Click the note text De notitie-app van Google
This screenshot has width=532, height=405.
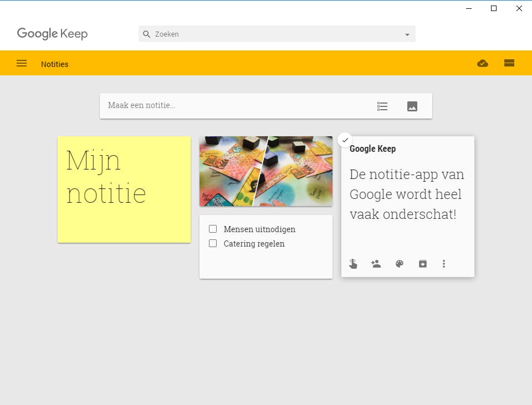[407, 194]
